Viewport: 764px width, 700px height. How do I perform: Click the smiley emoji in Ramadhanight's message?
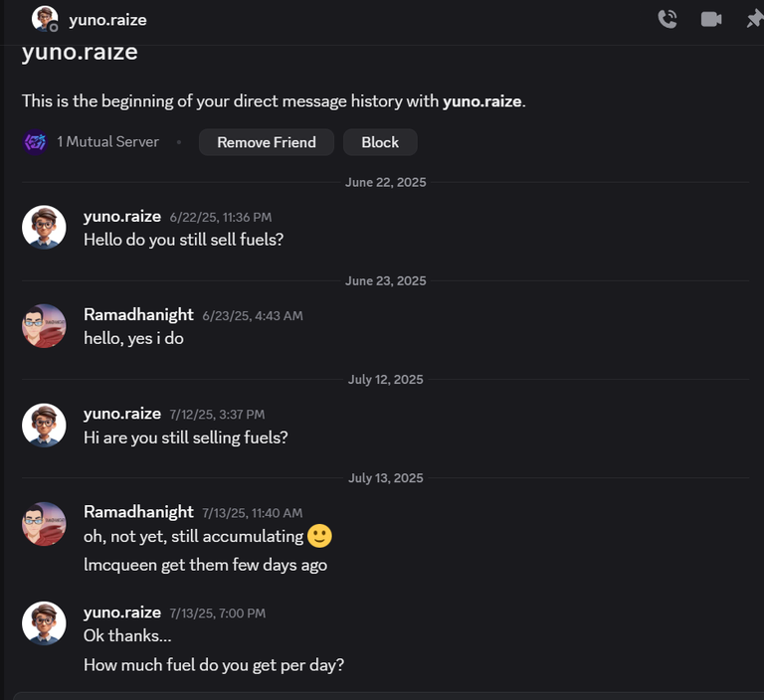(x=319, y=536)
